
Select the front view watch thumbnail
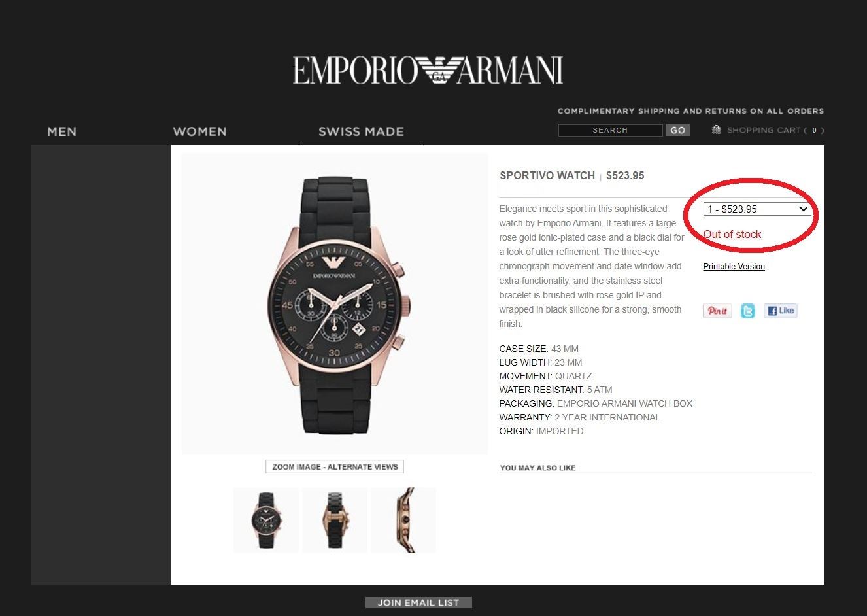(266, 520)
